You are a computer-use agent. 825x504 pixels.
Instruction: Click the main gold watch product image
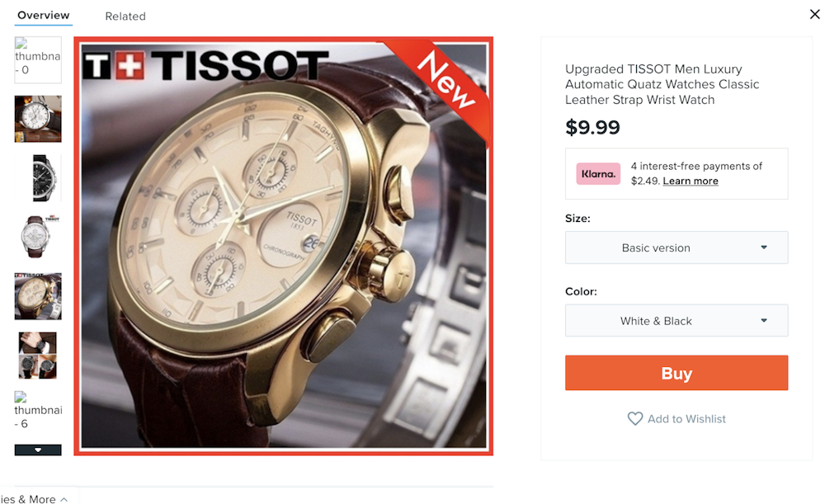284,246
